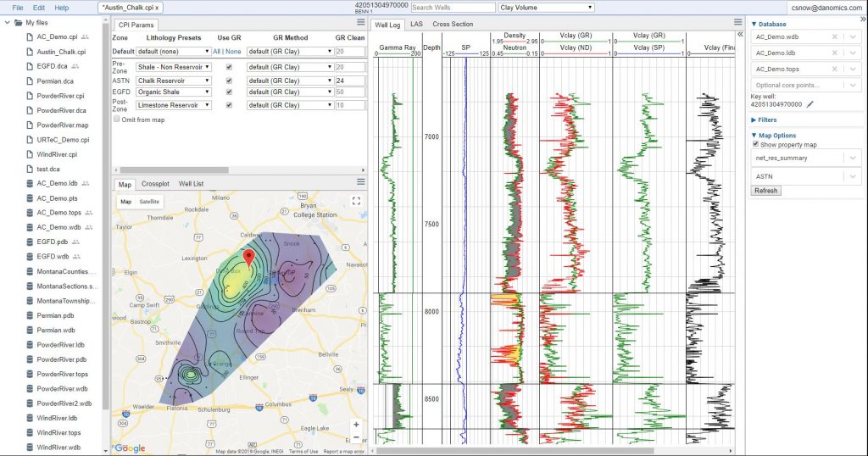Collapse the My files tree
This screenshot has width=868, height=456.
coord(7,23)
